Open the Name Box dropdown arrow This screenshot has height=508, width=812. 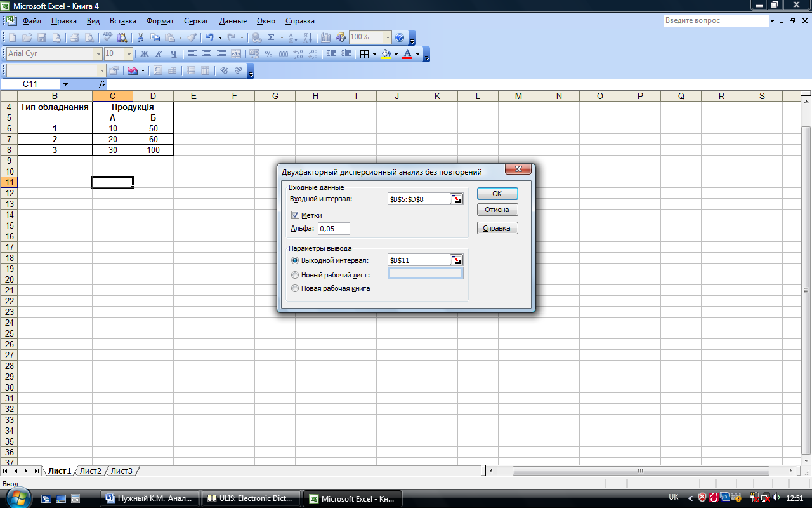[65, 84]
